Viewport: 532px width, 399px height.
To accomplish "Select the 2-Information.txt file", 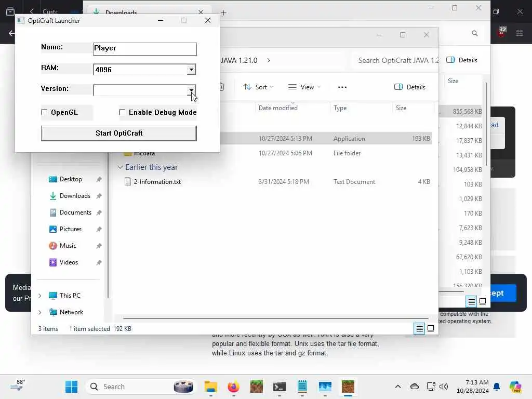I will (x=157, y=182).
